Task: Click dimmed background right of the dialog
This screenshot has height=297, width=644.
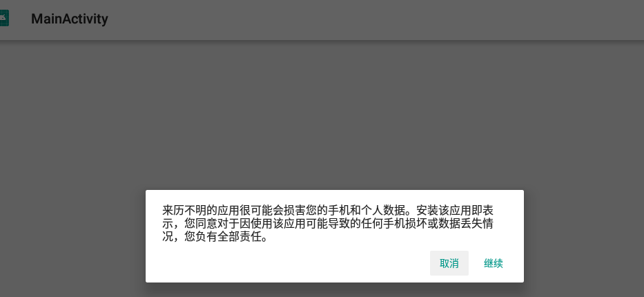Action: coord(584,236)
